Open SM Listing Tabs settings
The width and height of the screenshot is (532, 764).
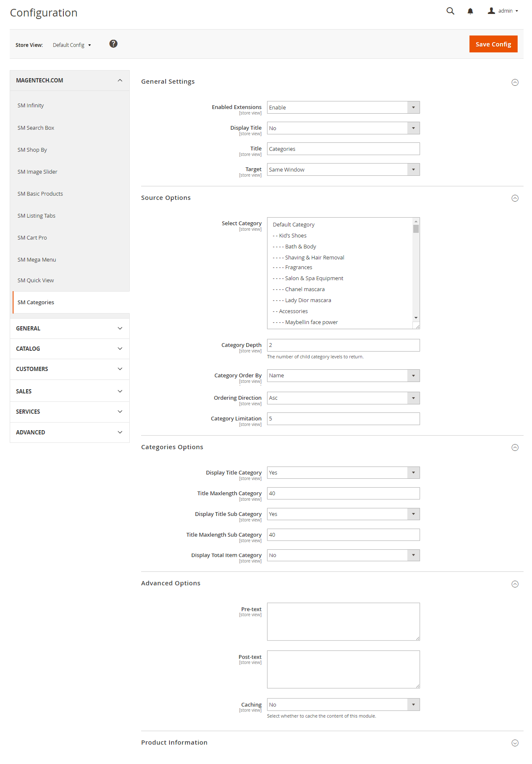point(36,216)
